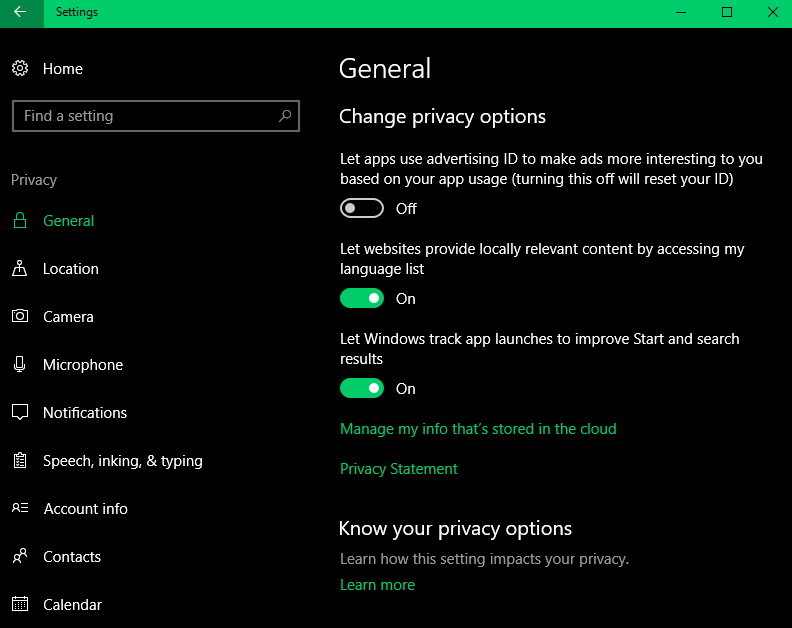Viewport: 792px width, 628px height.
Task: Turn off the language list toggle
Action: click(x=362, y=299)
